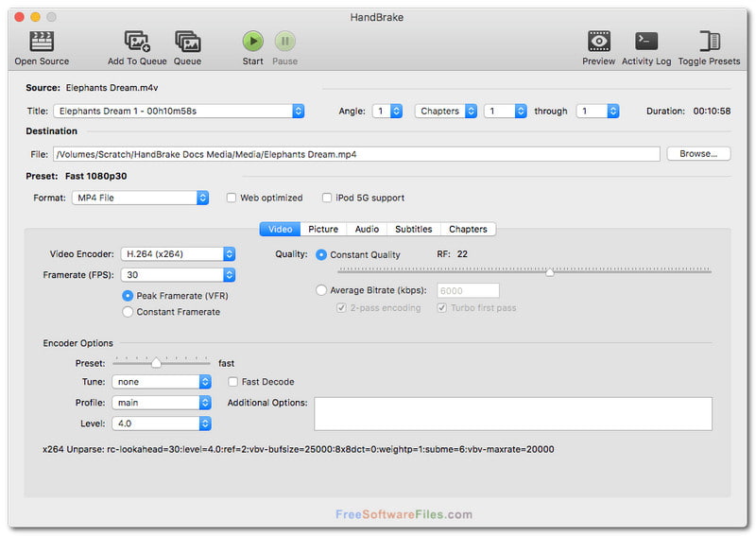Check the iPod 5G support option
This screenshot has width=756, height=536.
point(327,199)
